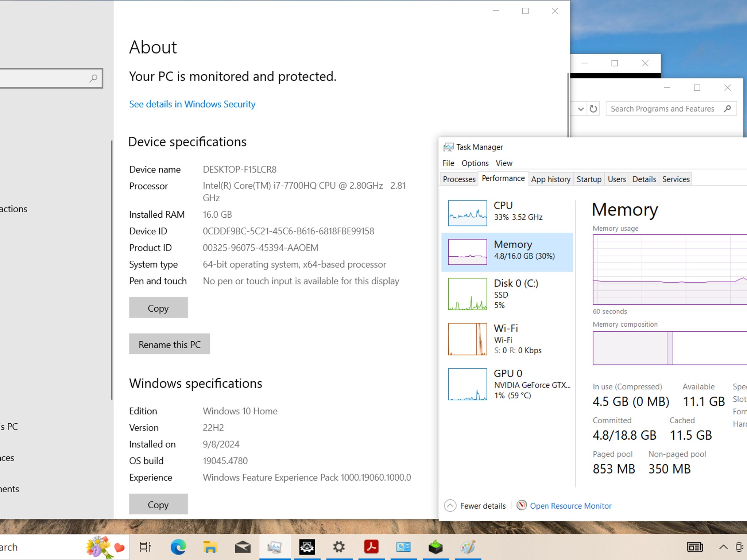Click the search magnifier in the Settings search box
Image resolution: width=747 pixels, height=560 pixels.
(93, 78)
